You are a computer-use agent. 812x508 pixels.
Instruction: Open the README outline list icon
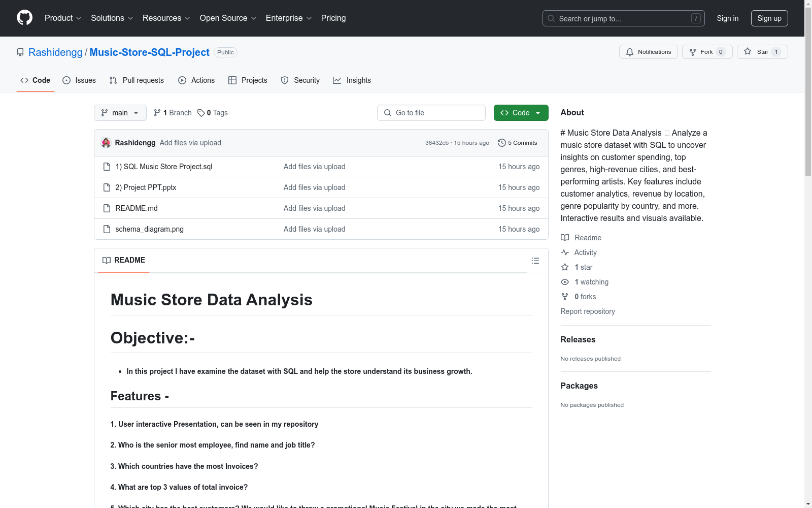click(535, 261)
